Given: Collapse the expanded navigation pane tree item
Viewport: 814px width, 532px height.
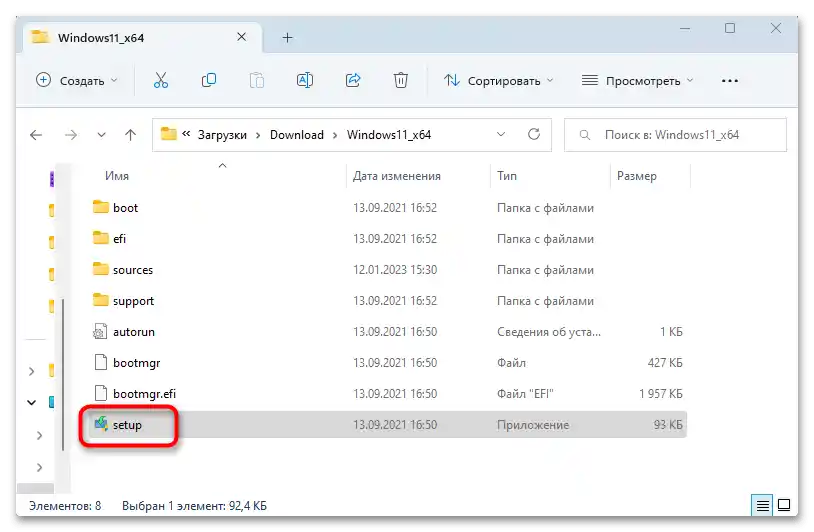Looking at the screenshot, I should tap(32, 402).
